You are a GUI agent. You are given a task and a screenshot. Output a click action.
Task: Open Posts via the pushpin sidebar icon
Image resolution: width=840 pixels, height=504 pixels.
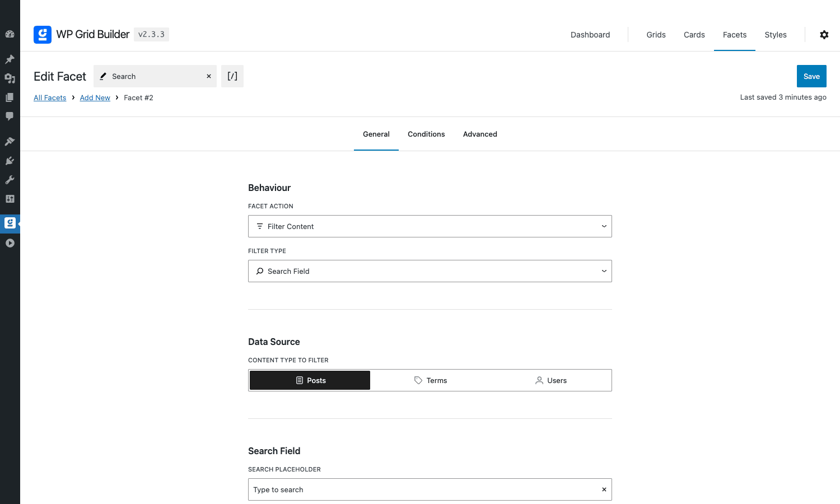[x=10, y=59]
